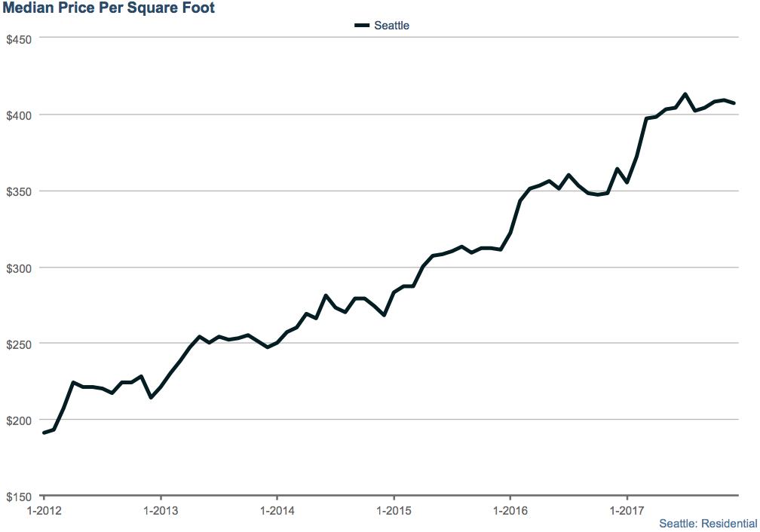The image size is (760, 532).
Task: Click the Seattle legend line swatch
Action: 362,26
